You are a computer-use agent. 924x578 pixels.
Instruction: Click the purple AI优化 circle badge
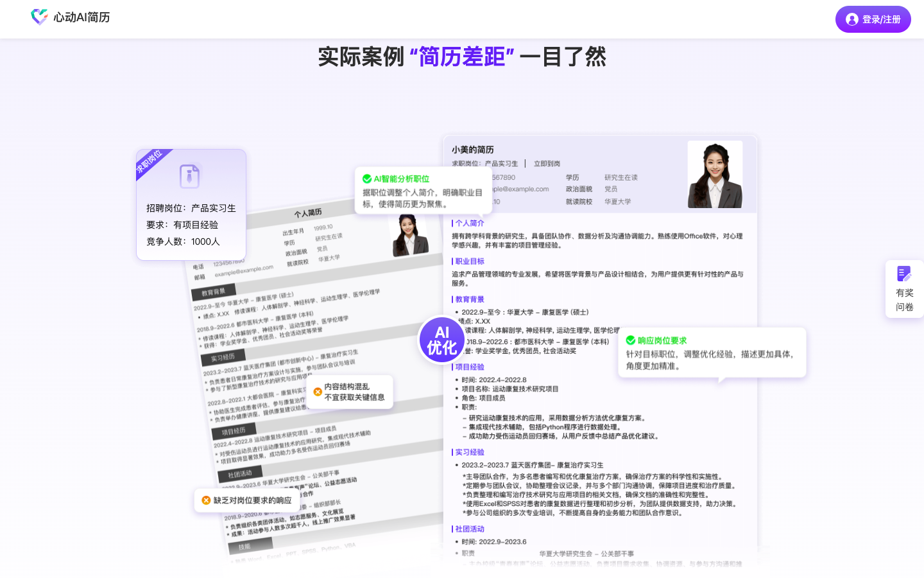442,340
